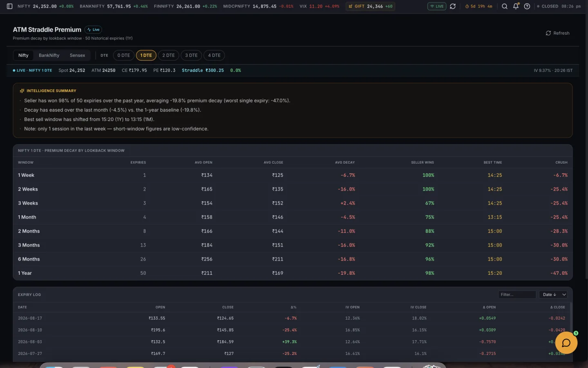Click the MIDCPNIFTY 14,875.45 ticker

pos(258,7)
